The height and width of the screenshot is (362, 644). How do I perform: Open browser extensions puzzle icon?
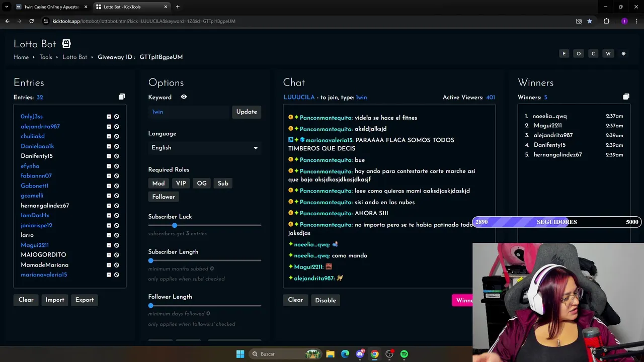click(606, 21)
